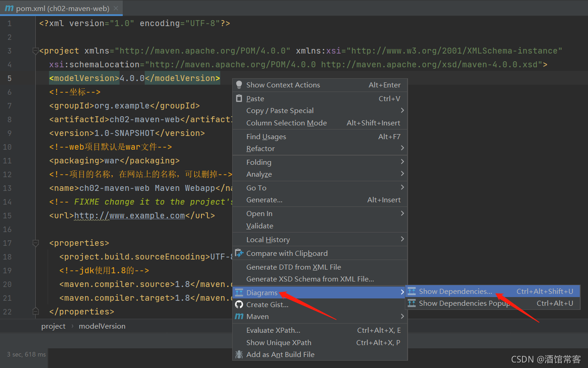This screenshot has height=368, width=588.
Task: Expand the Analyze submenu arrow
Action: click(x=402, y=174)
